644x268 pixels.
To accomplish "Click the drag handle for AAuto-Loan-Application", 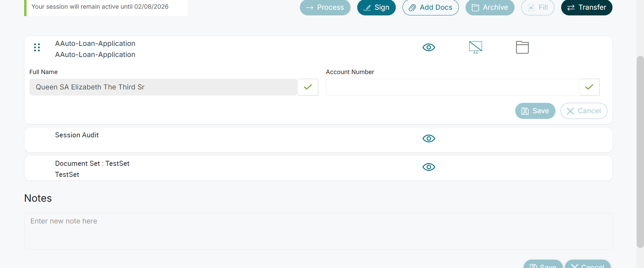I will click(x=37, y=48).
